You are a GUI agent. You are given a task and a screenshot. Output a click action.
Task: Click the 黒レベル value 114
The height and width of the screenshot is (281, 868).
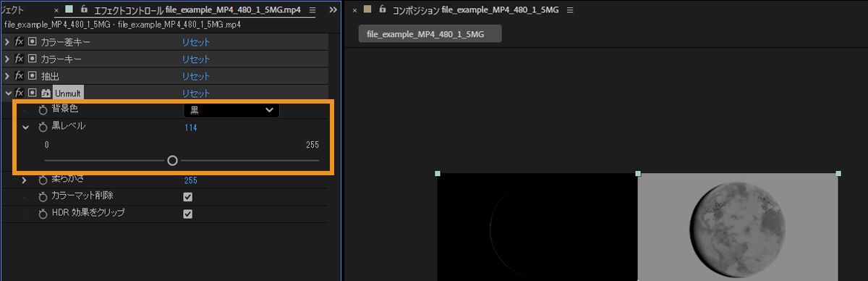coord(190,127)
